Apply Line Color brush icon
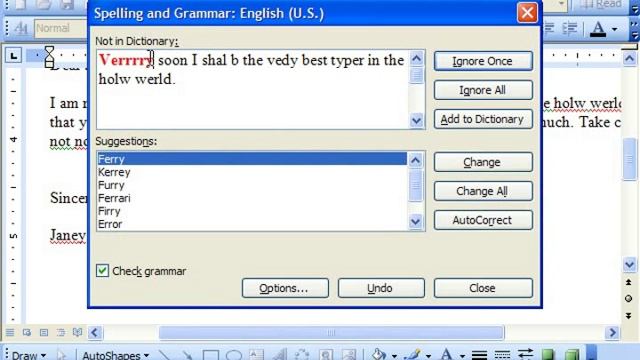 pyautogui.click(x=413, y=354)
